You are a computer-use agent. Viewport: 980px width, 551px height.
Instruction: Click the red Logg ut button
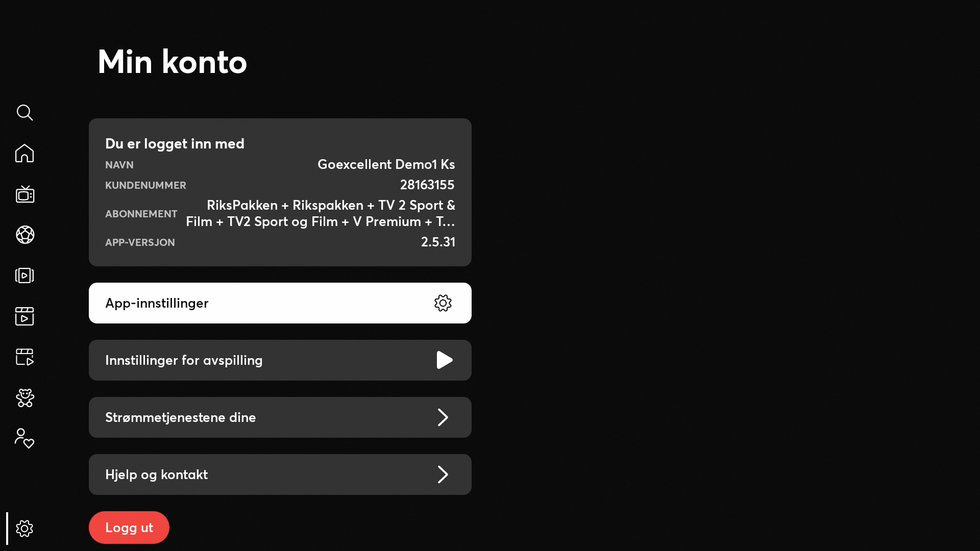tap(129, 528)
